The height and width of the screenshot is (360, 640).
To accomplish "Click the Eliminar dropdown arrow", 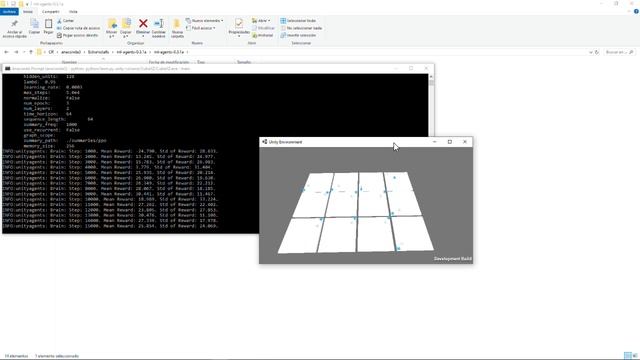I will 143,37.
